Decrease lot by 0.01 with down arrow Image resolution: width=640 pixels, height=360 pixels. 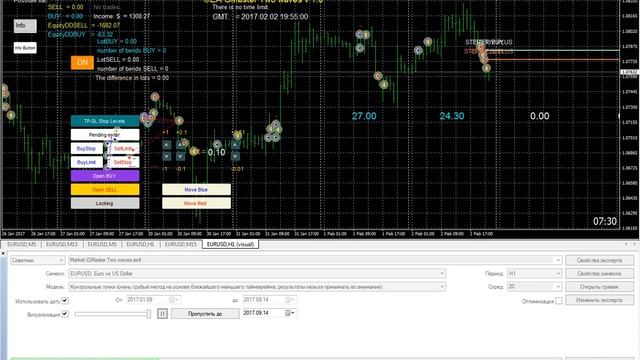235,156
